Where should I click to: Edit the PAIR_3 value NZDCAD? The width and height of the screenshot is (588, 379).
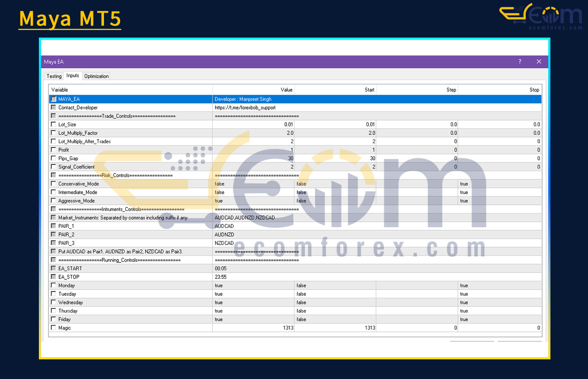[x=224, y=243]
